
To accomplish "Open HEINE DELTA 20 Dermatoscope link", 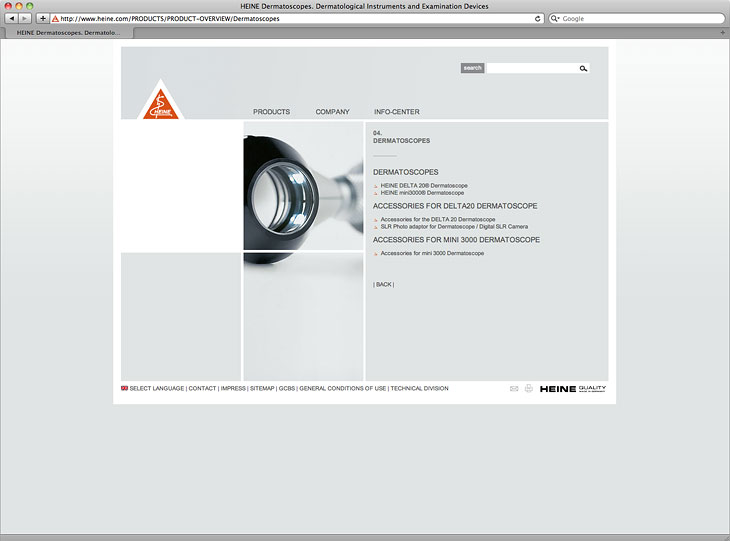I will tap(424, 185).
